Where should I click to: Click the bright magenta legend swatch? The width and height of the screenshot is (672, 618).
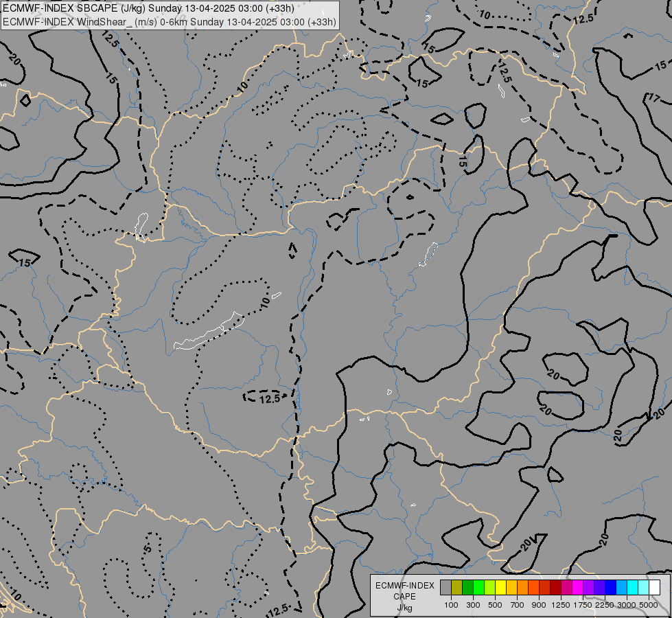578,588
